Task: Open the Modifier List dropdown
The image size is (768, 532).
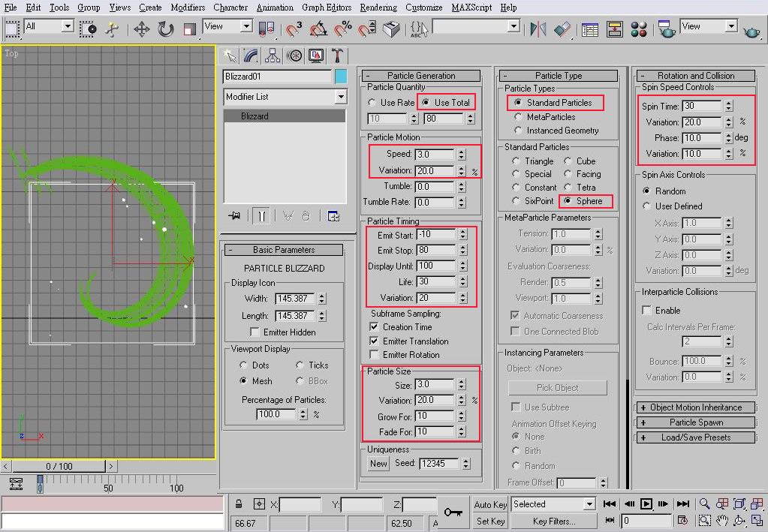Action: (285, 96)
